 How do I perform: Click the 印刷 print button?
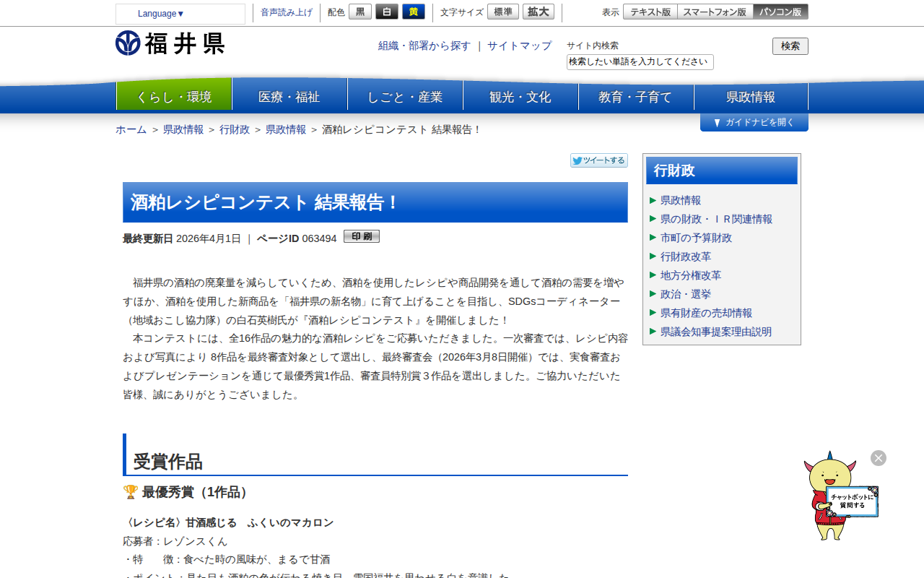tap(362, 236)
